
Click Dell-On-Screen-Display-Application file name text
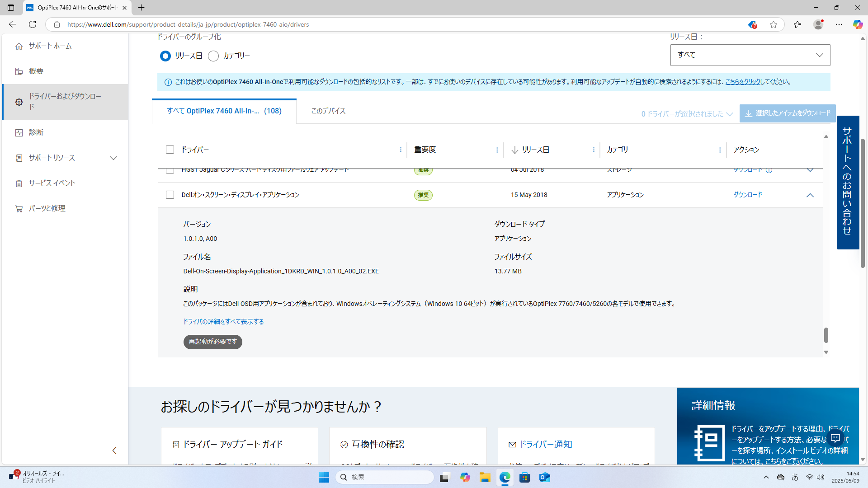(x=281, y=271)
